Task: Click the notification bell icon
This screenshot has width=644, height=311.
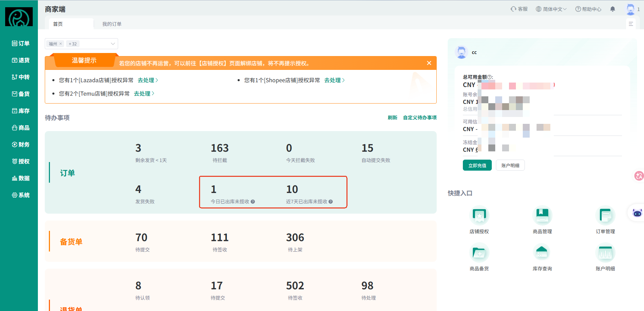Action: coord(612,9)
